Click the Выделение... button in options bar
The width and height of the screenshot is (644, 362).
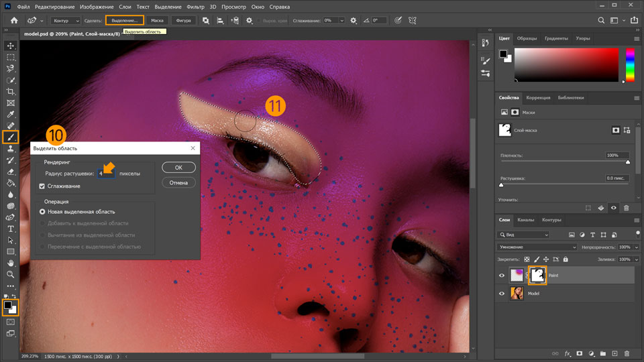coord(125,21)
